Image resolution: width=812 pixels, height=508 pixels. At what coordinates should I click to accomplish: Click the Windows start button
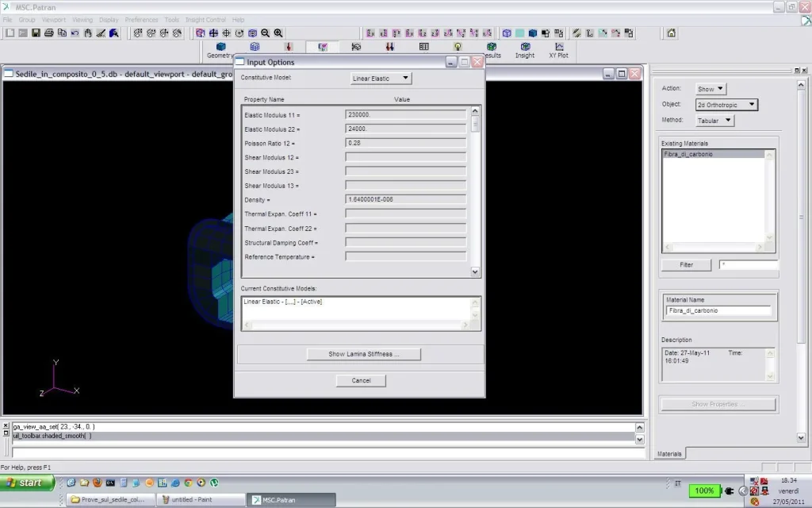click(x=27, y=483)
